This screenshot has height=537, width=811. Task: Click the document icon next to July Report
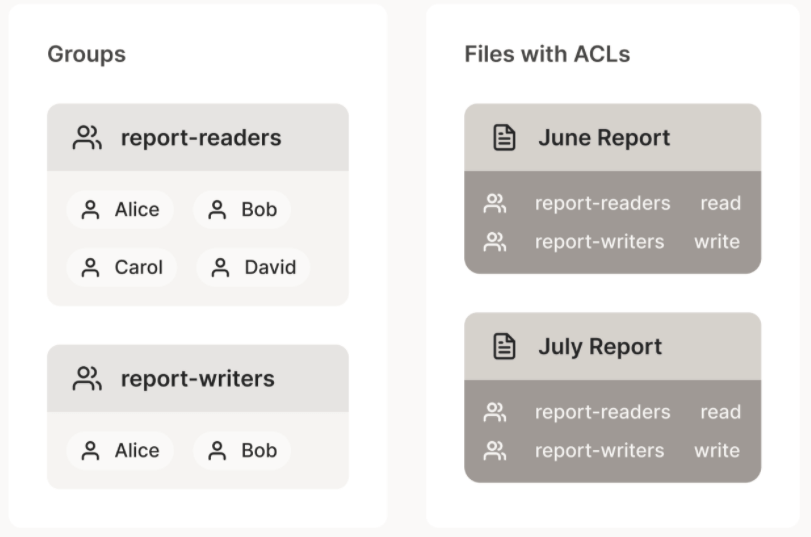[x=506, y=347]
